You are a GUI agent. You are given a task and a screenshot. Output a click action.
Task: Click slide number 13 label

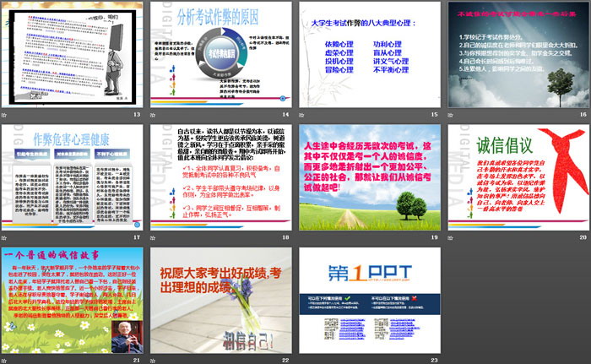coord(137,114)
